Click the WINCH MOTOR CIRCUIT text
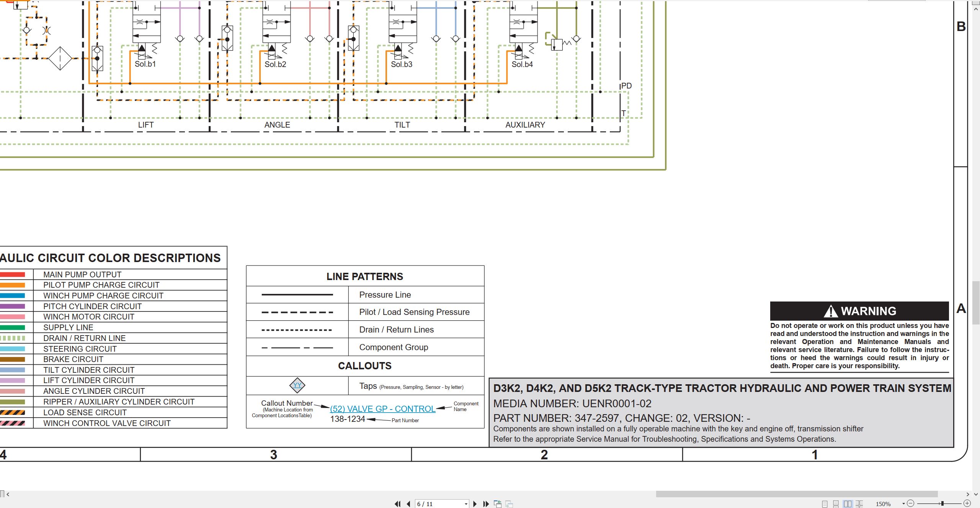Image resolution: width=980 pixels, height=508 pixels. (x=89, y=317)
